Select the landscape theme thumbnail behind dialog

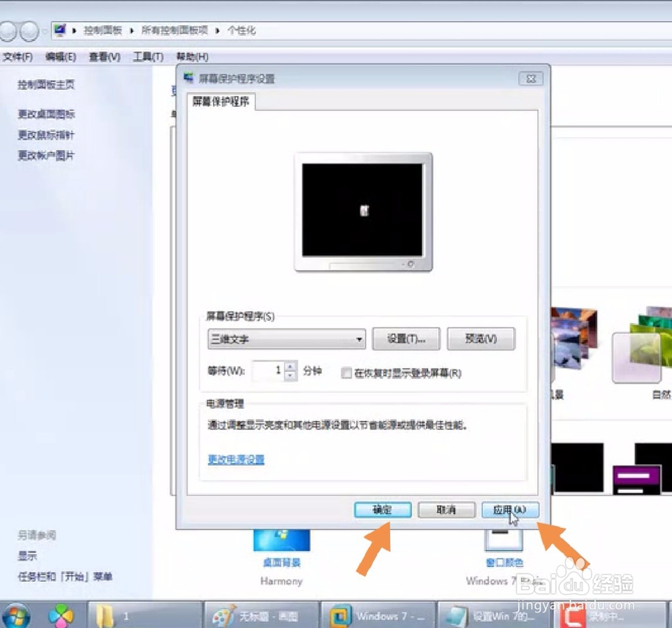573,339
